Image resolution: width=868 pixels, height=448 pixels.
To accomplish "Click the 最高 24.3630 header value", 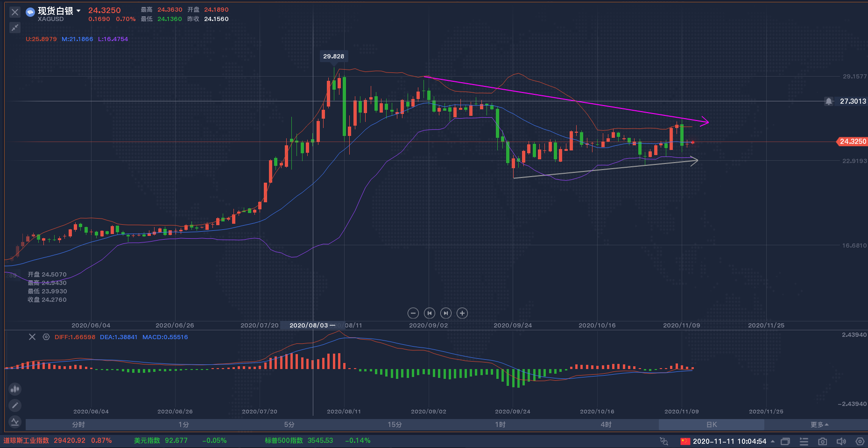I will click(162, 9).
